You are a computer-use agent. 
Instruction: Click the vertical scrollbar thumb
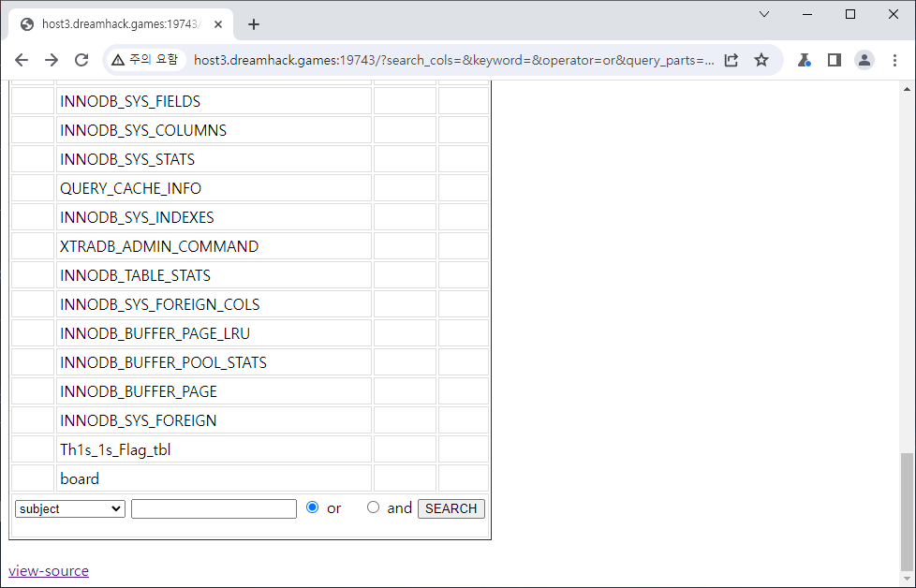tap(905, 510)
